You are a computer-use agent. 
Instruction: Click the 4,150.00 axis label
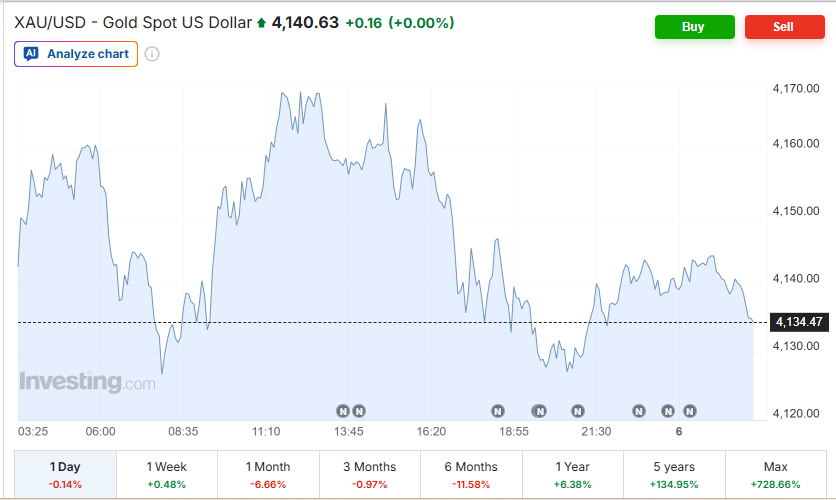point(796,211)
